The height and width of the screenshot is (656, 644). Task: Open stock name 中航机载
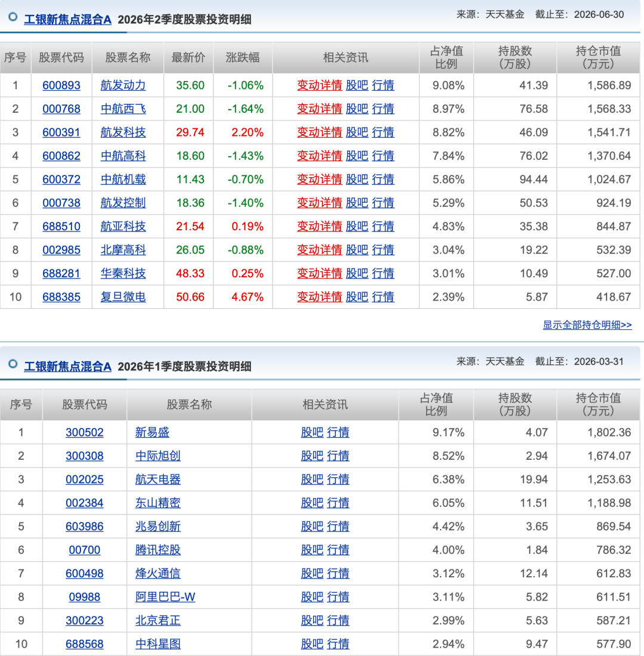point(123,180)
